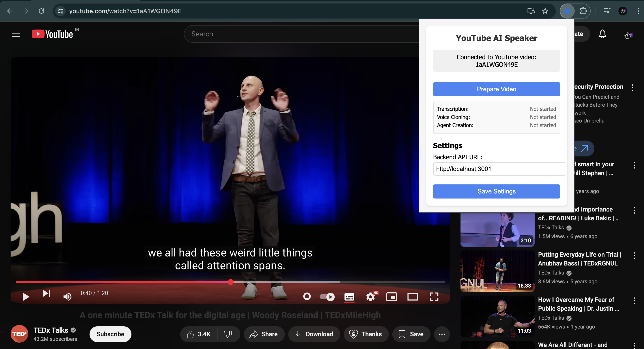Enter fullscreen mode

coord(434,297)
